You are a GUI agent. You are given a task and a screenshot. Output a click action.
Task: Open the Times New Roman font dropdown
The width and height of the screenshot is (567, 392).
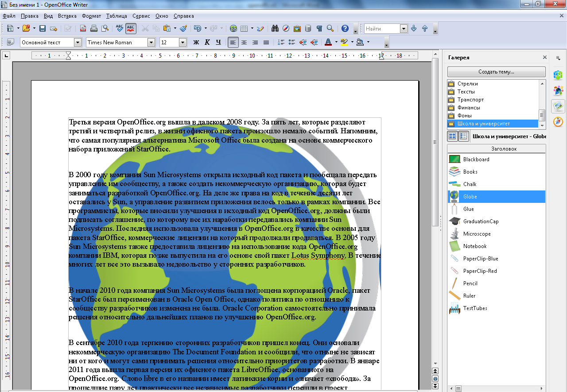(151, 43)
